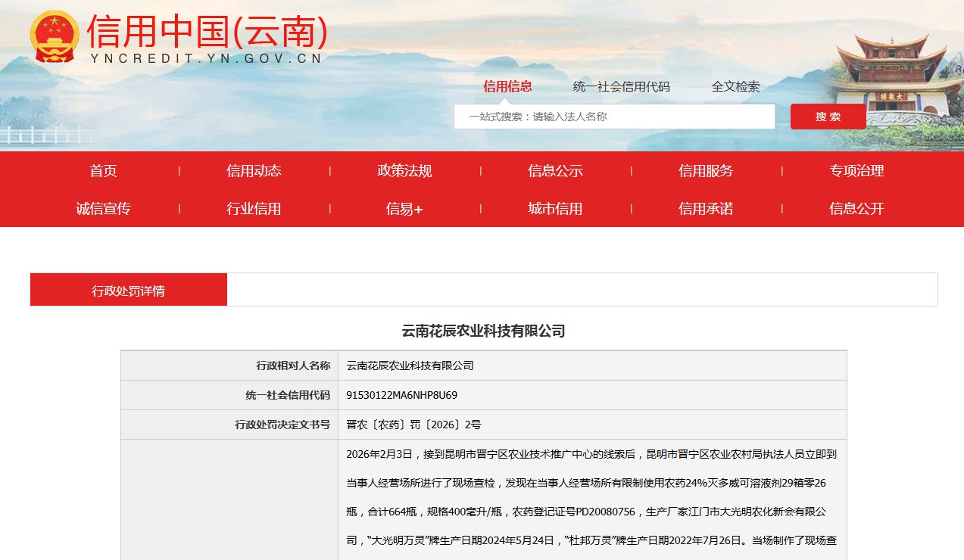Focus the 一站式搜索 input field

point(614,117)
